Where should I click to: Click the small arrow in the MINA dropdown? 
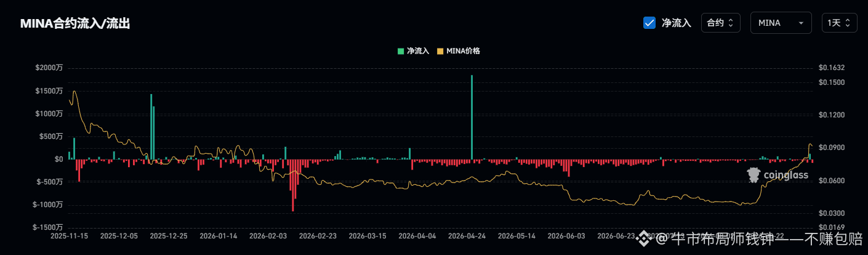[801, 23]
